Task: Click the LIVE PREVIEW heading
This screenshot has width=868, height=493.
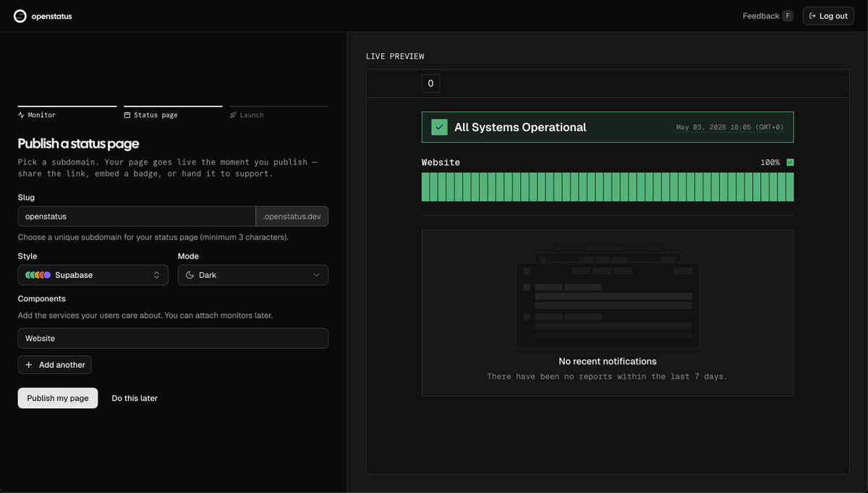Action: pos(395,56)
